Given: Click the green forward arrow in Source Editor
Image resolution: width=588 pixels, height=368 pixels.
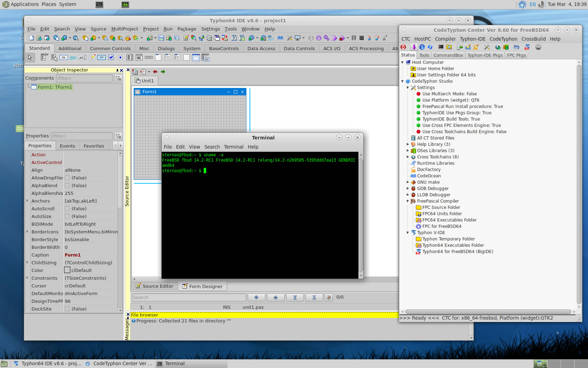Looking at the screenshot, I should (x=163, y=71).
